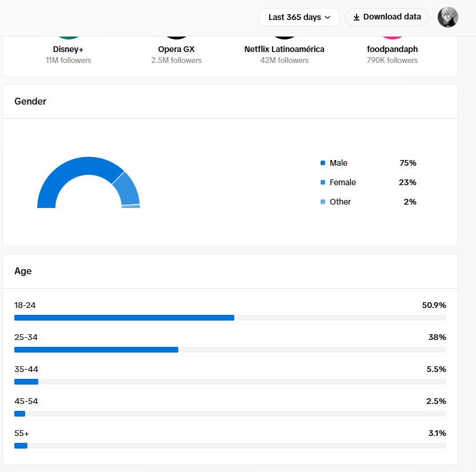Click the Male legend color swatch
The image size is (476, 472).
[323, 163]
